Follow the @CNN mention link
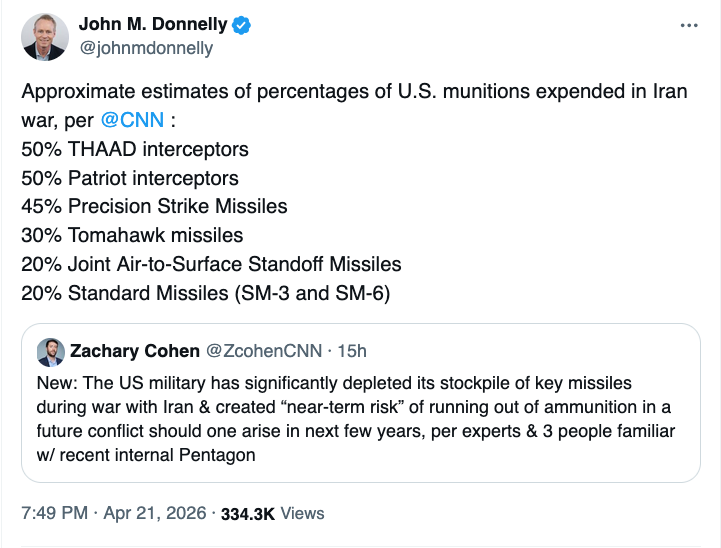 [x=132, y=122]
